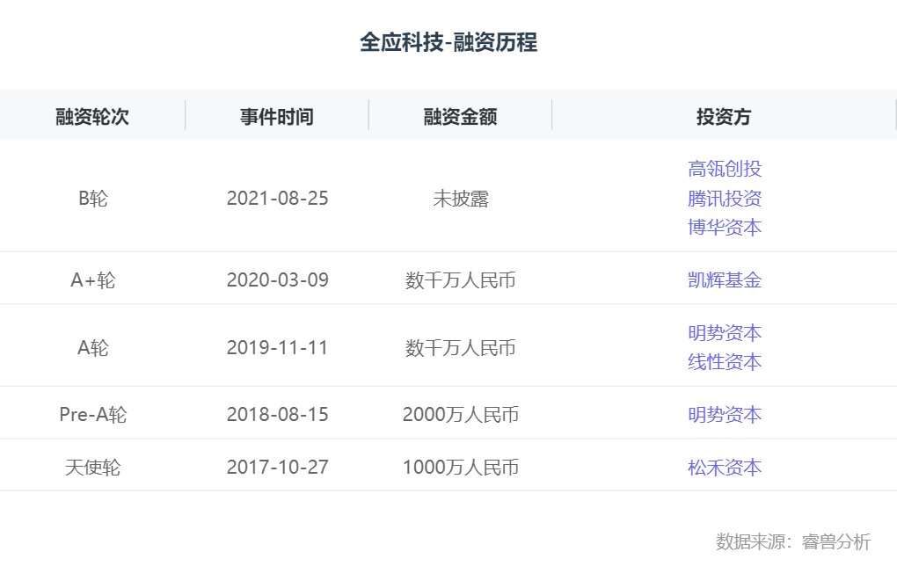Select the B轮 round cell

(92, 199)
